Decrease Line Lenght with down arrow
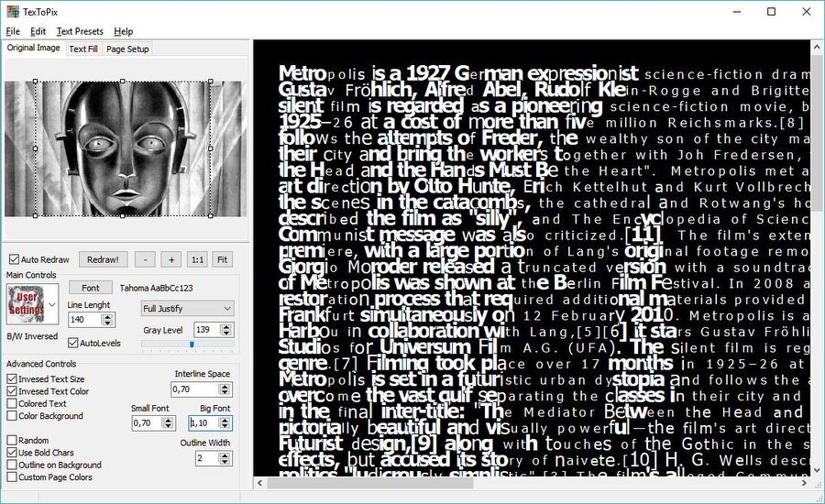Image resolution: width=825 pixels, height=504 pixels. (x=108, y=323)
